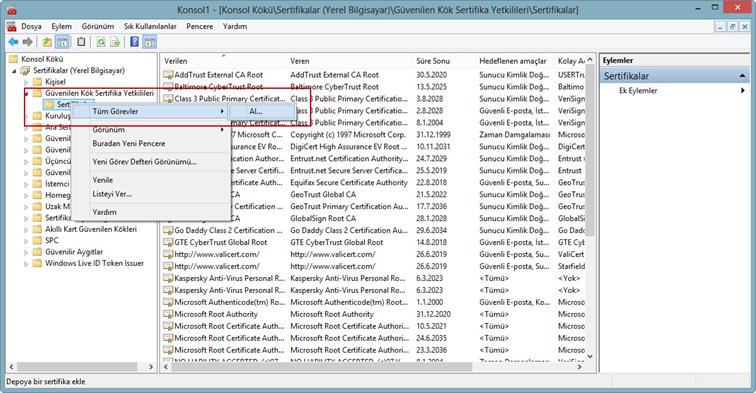This screenshot has width=756, height=393.
Task: Click the Microsoft Root Authority certificate icon
Action: [168, 314]
